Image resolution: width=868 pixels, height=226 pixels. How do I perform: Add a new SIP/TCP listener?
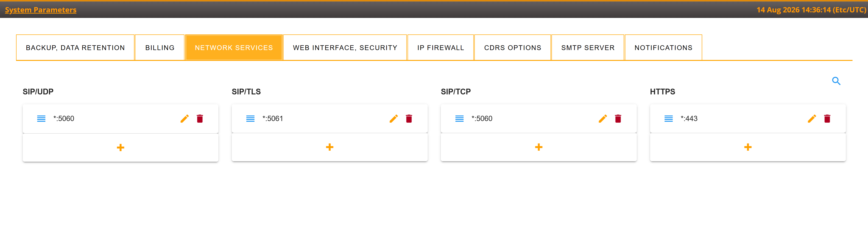tap(539, 147)
